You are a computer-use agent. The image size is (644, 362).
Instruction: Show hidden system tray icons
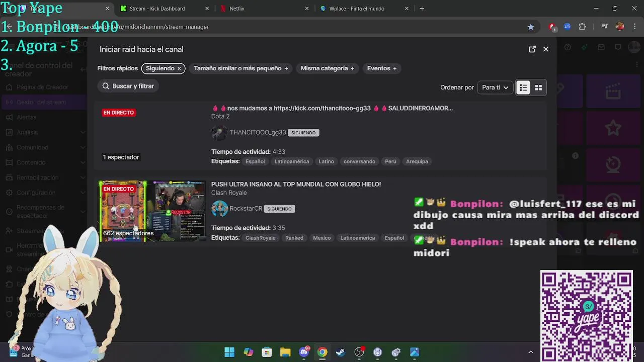[530, 352]
